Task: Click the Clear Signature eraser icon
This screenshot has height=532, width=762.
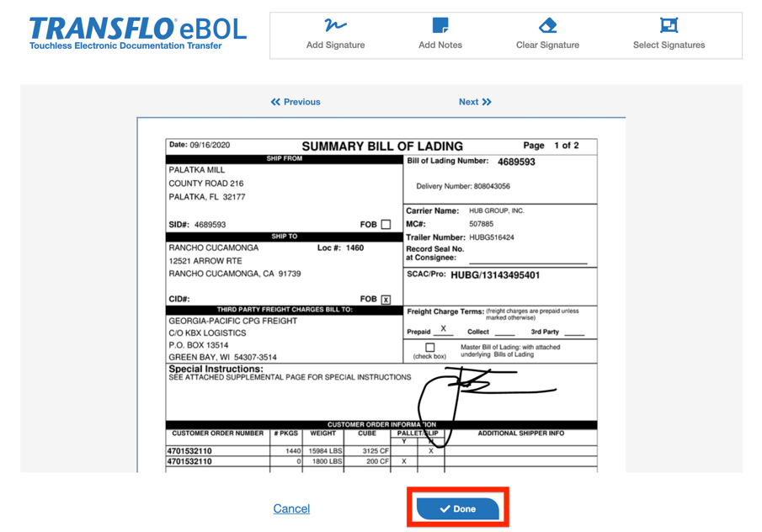Action: [547, 25]
